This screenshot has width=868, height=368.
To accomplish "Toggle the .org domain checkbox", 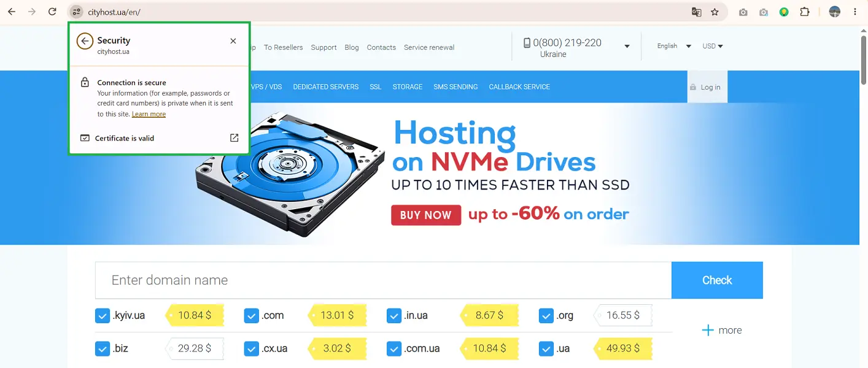I will [x=546, y=315].
